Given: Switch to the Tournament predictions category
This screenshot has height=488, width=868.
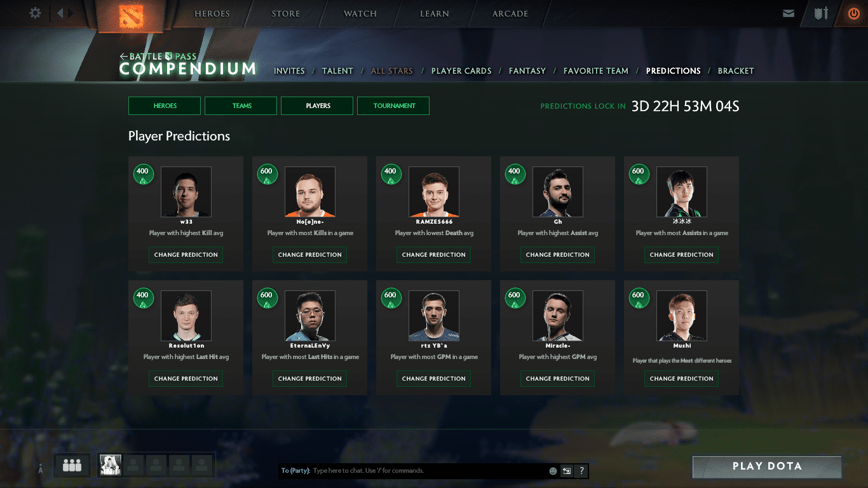Looking at the screenshot, I should (x=393, y=106).
